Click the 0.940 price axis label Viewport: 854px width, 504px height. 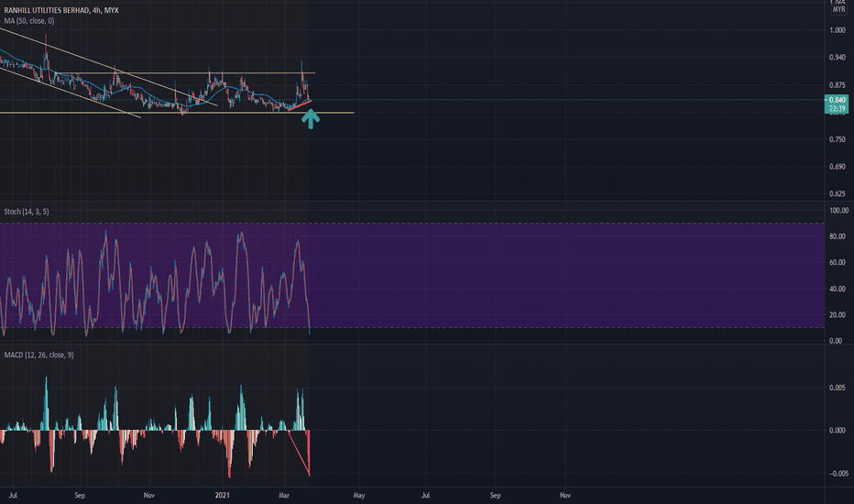[838, 57]
